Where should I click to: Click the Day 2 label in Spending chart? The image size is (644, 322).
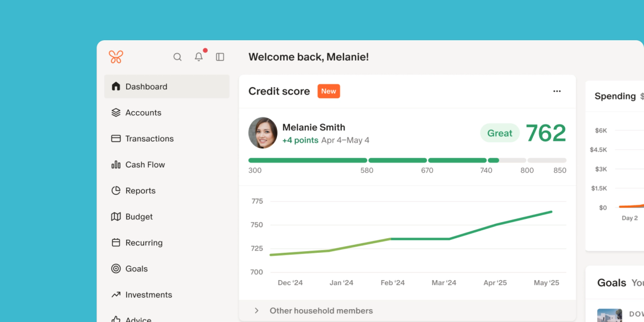[630, 218]
